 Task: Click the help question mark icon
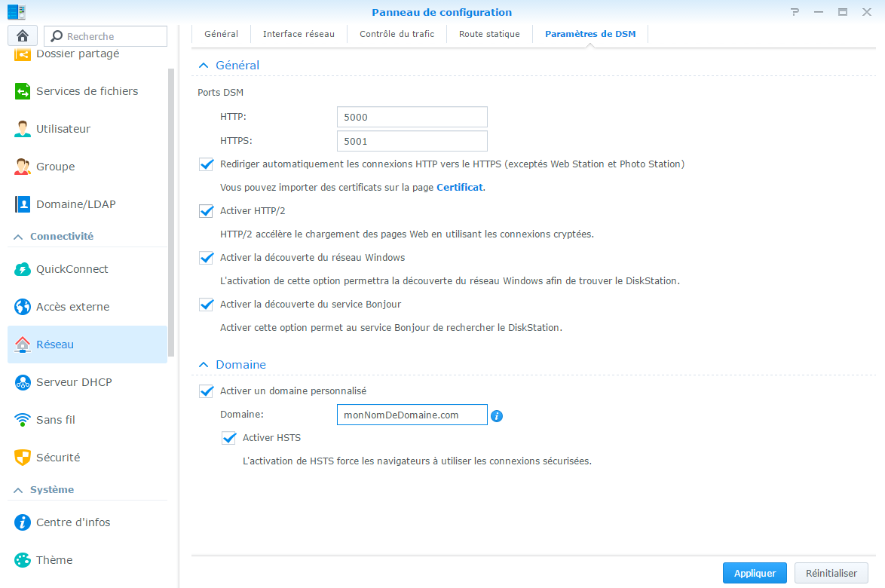tap(795, 12)
